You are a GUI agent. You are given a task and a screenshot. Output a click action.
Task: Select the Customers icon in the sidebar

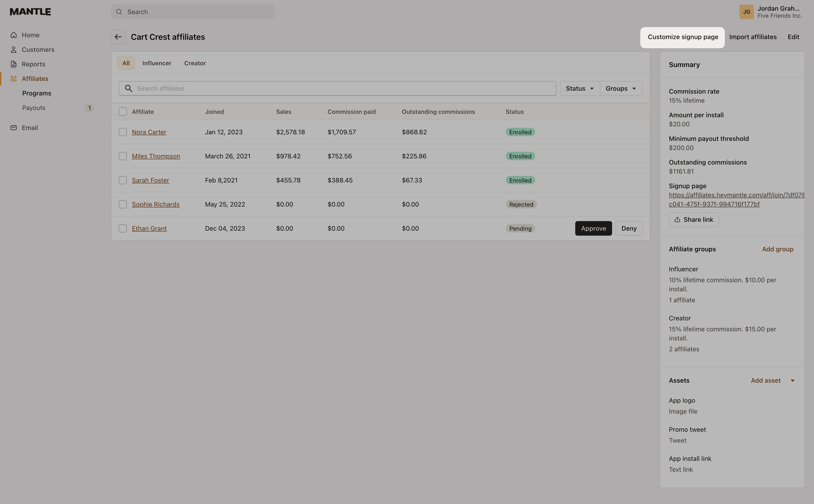[x=14, y=49]
